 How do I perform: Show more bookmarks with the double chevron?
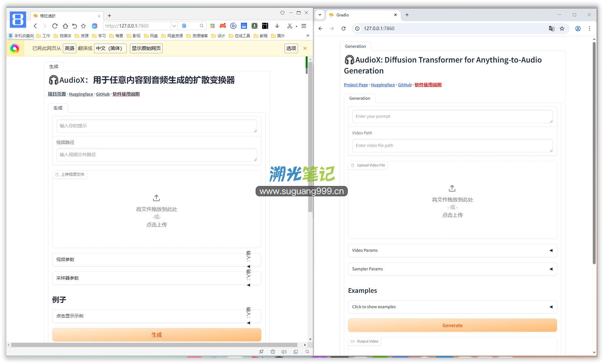tap(308, 36)
